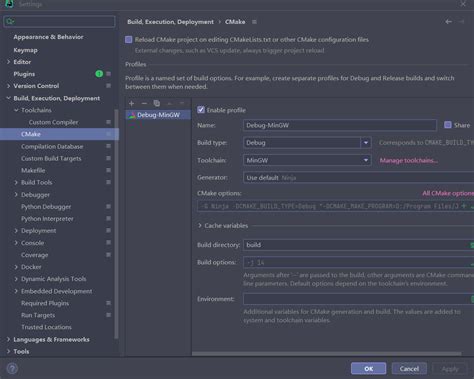
Task: Click the Build directory input field
Action: [x=359, y=245]
